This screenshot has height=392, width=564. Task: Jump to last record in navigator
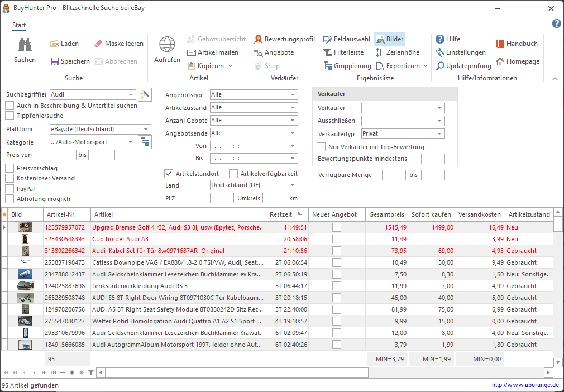coord(53,372)
